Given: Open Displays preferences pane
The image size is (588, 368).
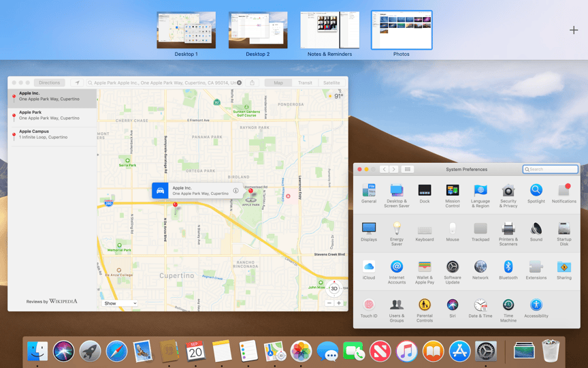Looking at the screenshot, I should [369, 232].
